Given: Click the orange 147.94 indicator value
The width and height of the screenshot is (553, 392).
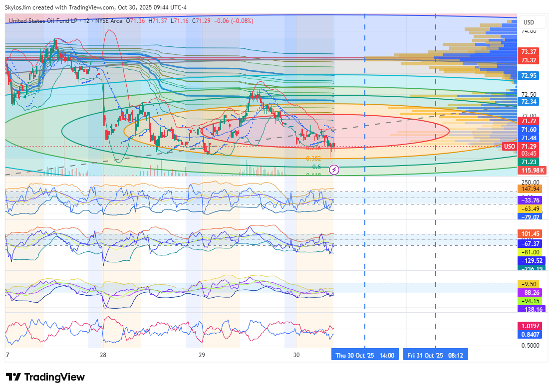Looking at the screenshot, I should [530, 189].
